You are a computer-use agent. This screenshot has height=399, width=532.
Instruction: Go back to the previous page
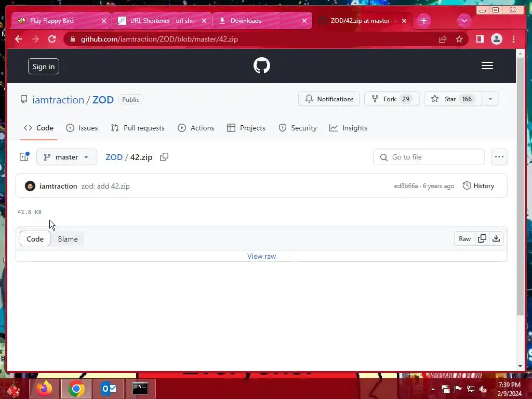19,39
